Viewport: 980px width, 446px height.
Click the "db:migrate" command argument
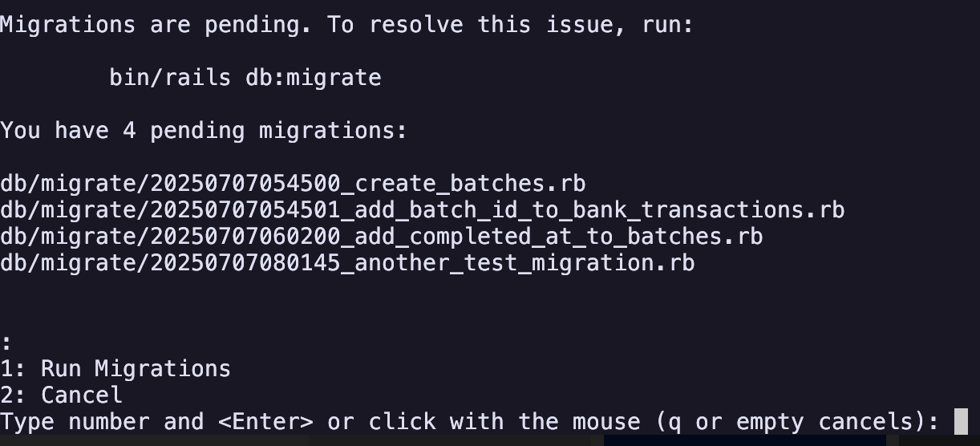[x=313, y=78]
